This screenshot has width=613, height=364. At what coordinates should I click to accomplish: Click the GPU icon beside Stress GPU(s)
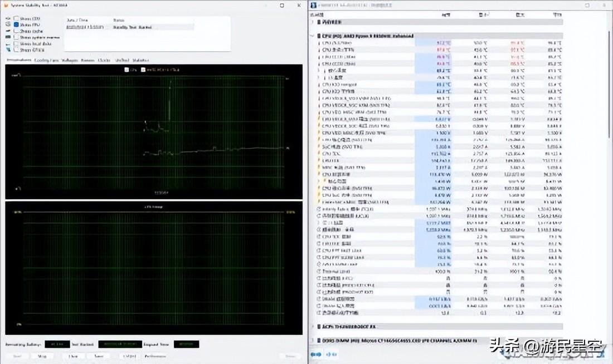click(8, 50)
